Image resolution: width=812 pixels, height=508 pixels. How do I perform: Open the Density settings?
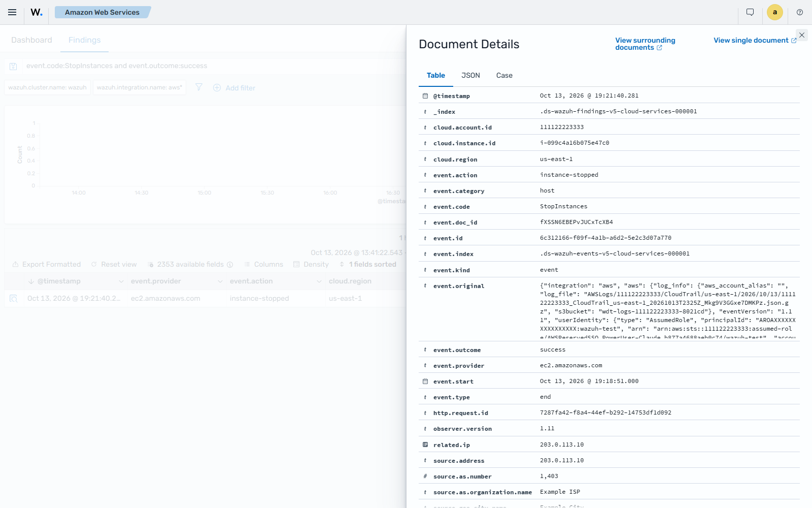click(311, 264)
